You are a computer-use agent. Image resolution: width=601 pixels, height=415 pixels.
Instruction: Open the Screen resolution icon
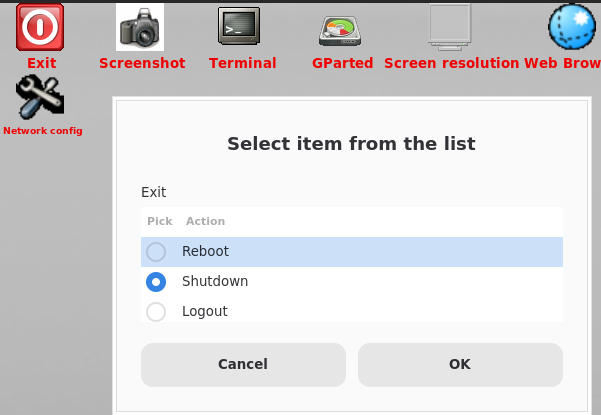coord(450,26)
